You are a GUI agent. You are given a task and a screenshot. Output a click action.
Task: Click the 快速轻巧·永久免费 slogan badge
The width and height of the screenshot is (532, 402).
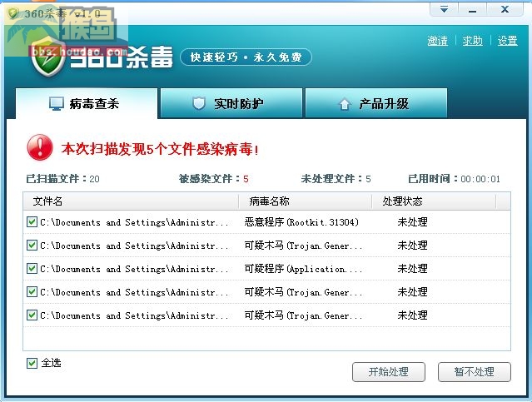click(246, 57)
